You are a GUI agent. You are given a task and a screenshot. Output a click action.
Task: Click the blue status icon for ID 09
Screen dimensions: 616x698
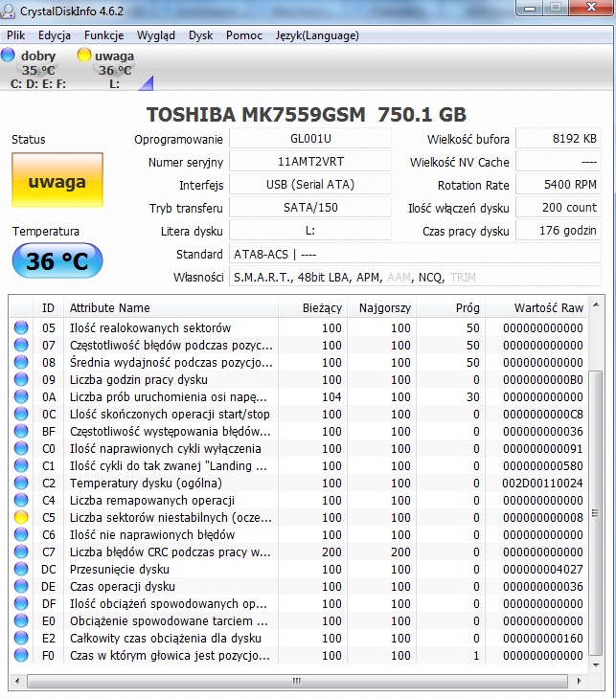[x=21, y=379]
